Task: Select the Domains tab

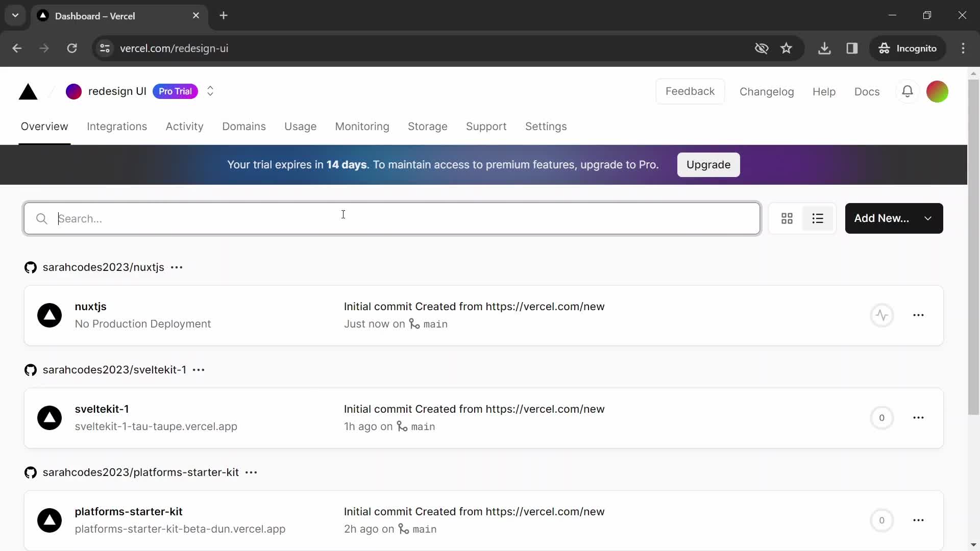Action: (x=243, y=127)
